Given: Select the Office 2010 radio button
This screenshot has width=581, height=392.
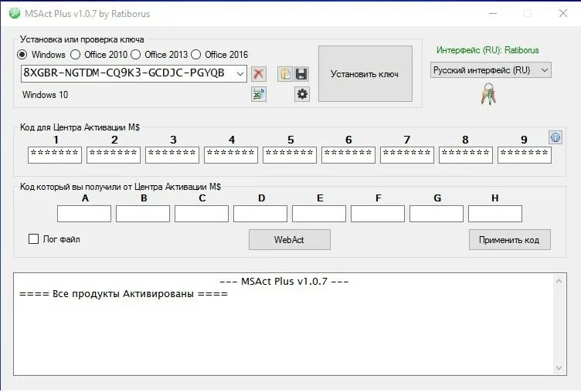Looking at the screenshot, I should click(x=75, y=55).
